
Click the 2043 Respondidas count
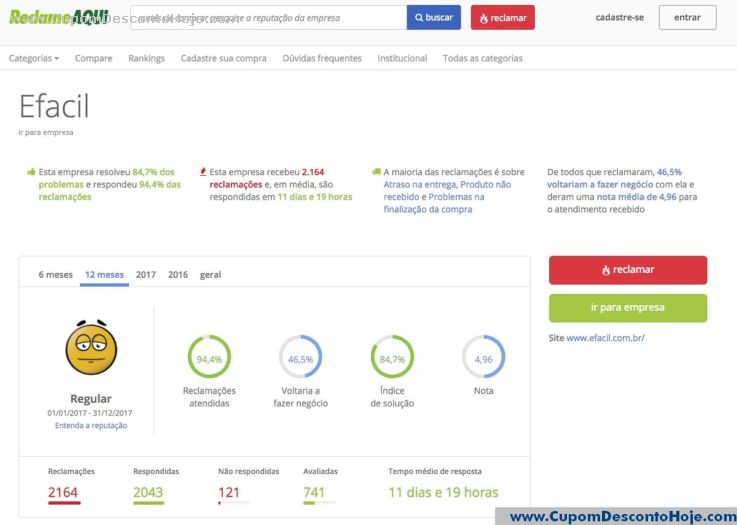(x=148, y=492)
